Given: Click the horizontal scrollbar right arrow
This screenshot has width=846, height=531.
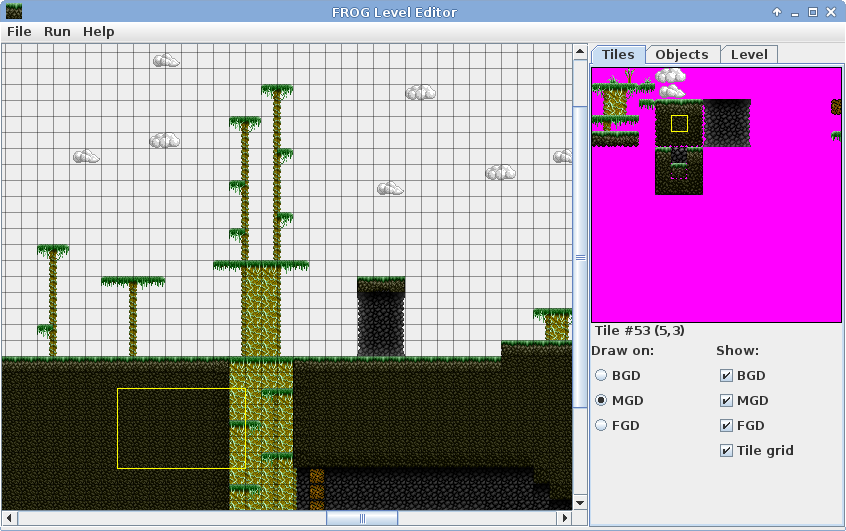Looking at the screenshot, I should click(564, 518).
